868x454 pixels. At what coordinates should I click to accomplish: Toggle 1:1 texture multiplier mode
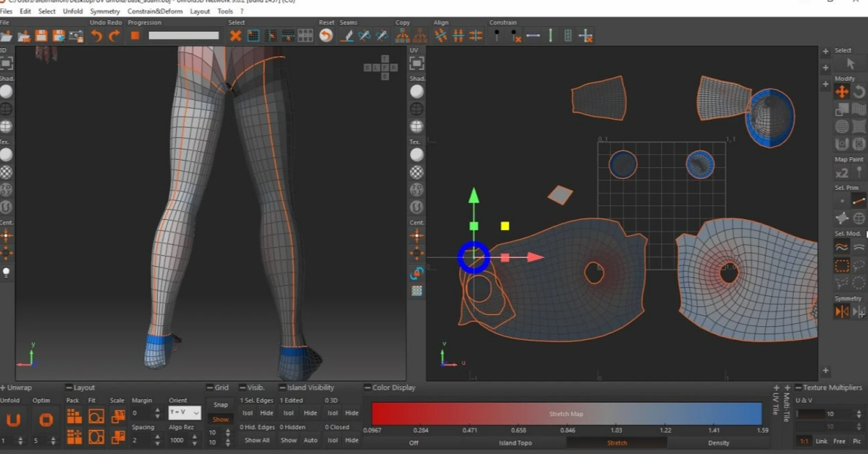click(804, 441)
